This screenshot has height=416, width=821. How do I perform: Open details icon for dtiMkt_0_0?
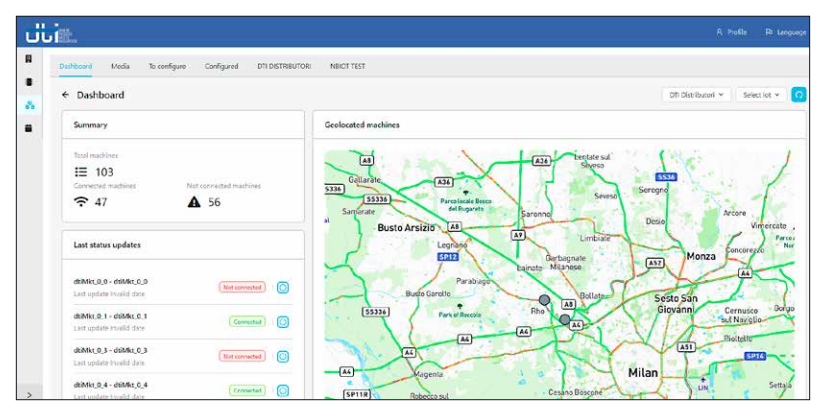click(x=283, y=287)
